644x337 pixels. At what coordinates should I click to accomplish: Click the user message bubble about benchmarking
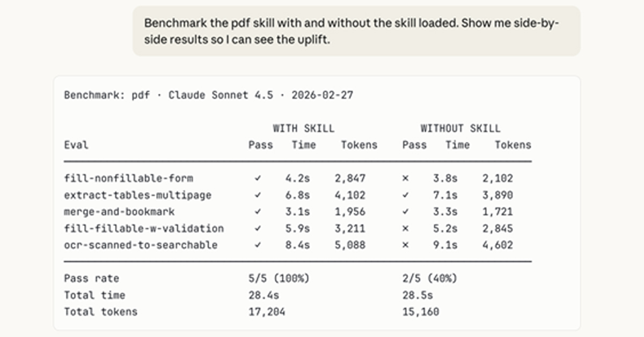pos(356,31)
